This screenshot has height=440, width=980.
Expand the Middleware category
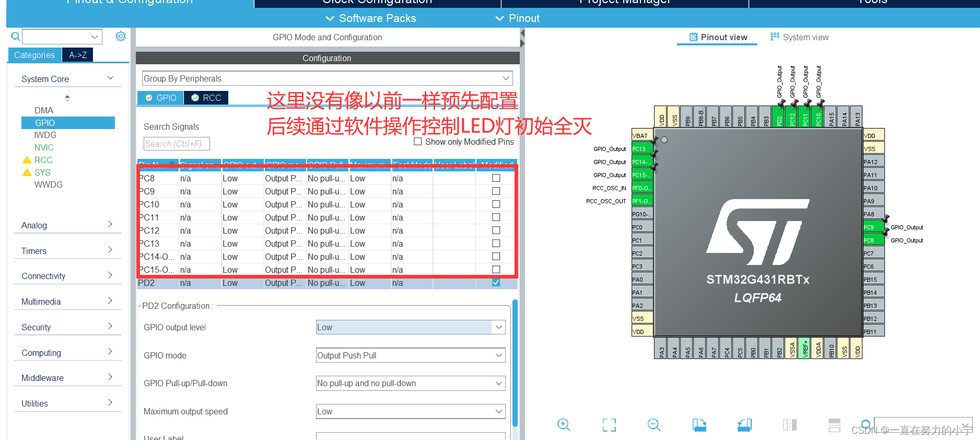point(67,378)
